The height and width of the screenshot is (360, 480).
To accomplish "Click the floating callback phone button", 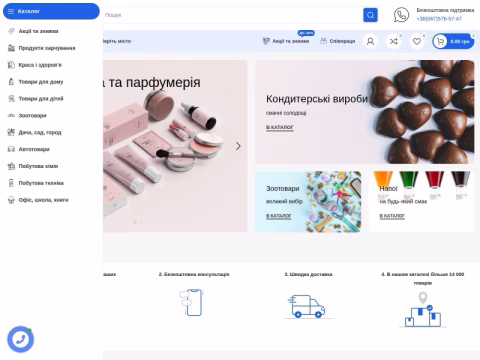I will pos(21,339).
